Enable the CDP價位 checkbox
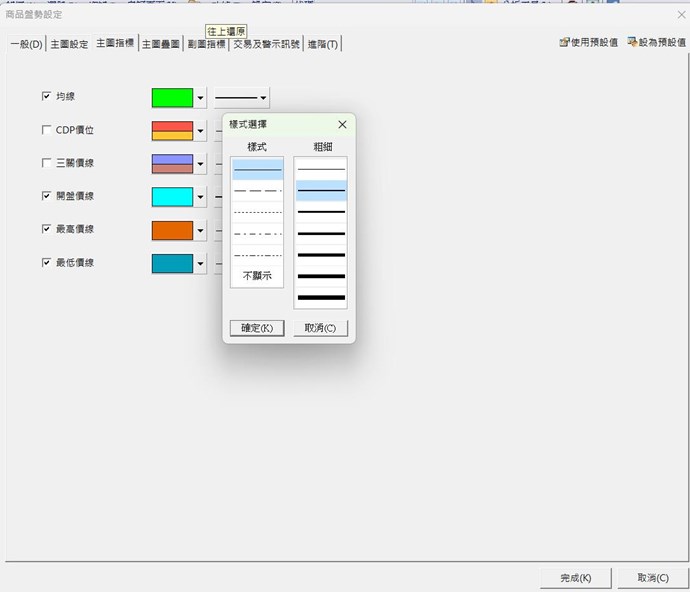This screenshot has width=690, height=592. (x=46, y=130)
